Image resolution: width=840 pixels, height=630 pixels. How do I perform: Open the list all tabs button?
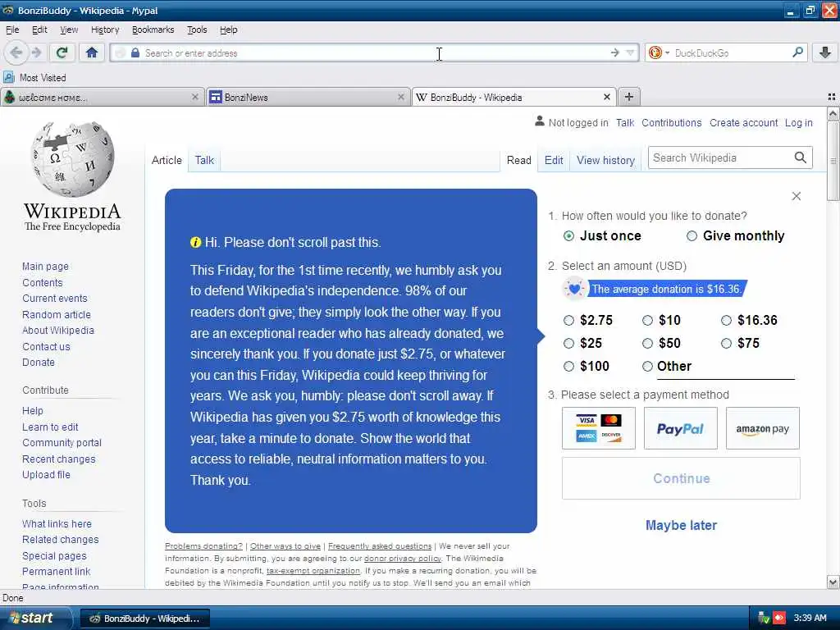coord(832,97)
